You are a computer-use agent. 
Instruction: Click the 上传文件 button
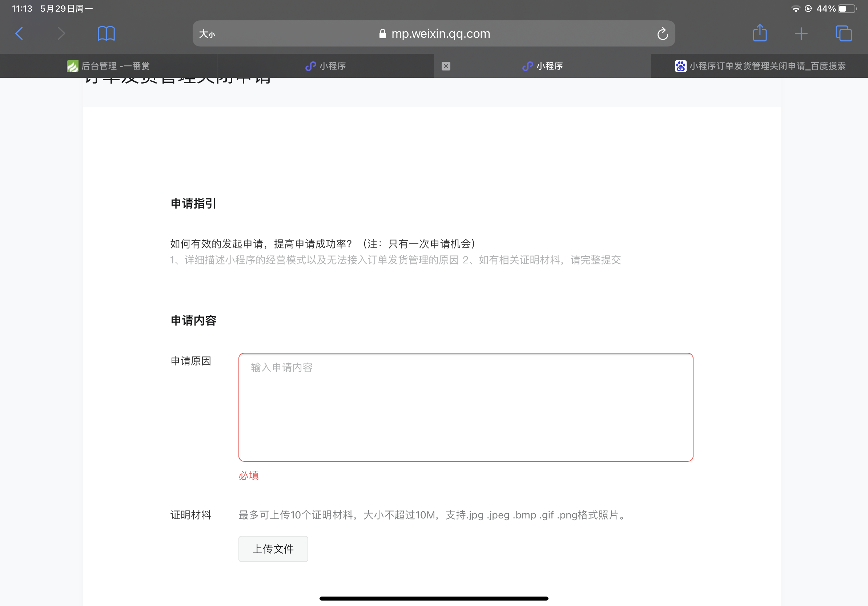(x=273, y=549)
